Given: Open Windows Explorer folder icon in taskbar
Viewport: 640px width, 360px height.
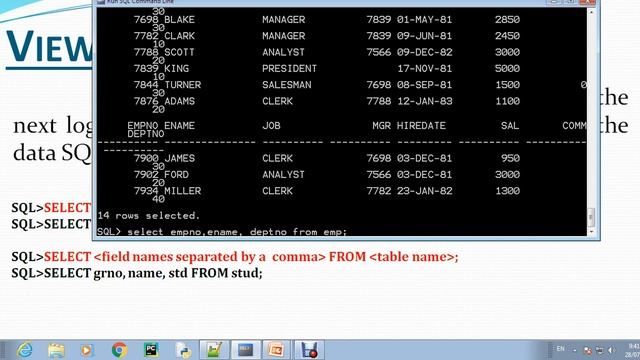Looking at the screenshot, I should [x=56, y=350].
